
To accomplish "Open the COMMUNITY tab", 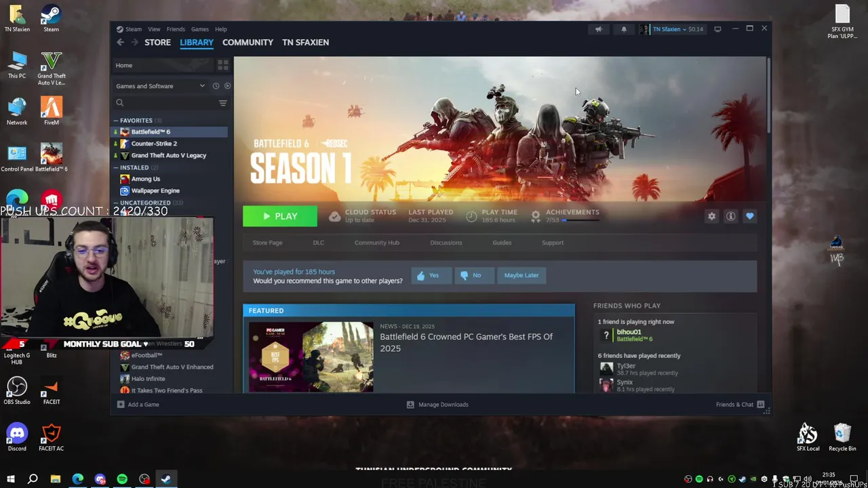I will (x=248, y=42).
